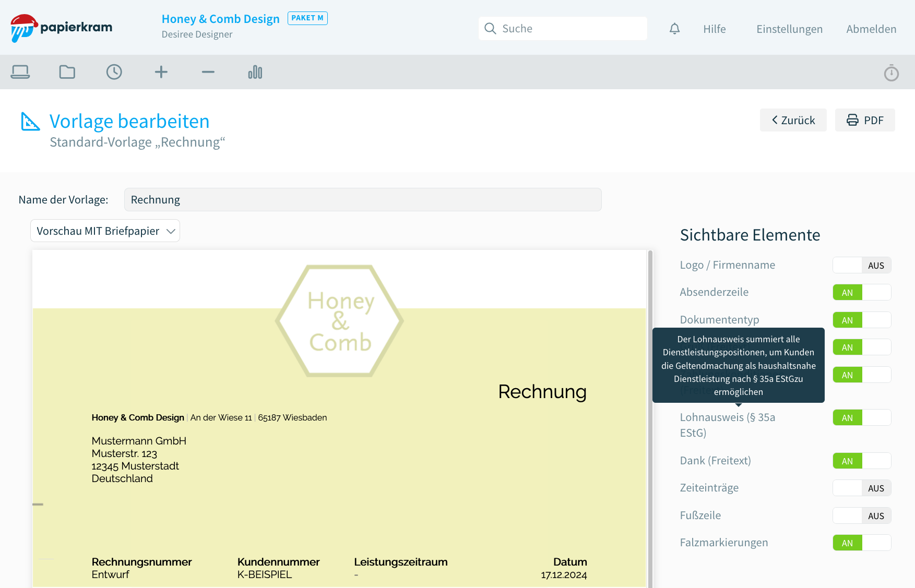
Task: Open Honey & Comb Design company link
Action: (x=220, y=19)
